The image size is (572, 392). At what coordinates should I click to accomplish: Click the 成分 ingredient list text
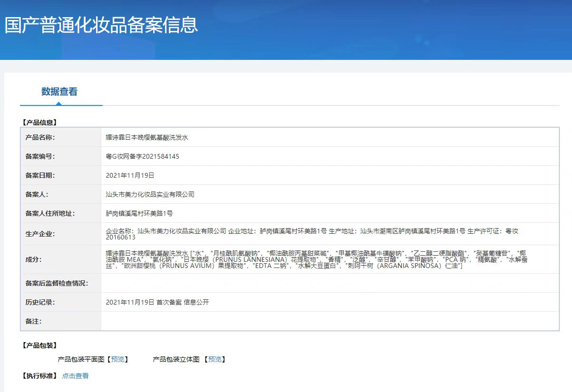pyautogui.click(x=316, y=259)
